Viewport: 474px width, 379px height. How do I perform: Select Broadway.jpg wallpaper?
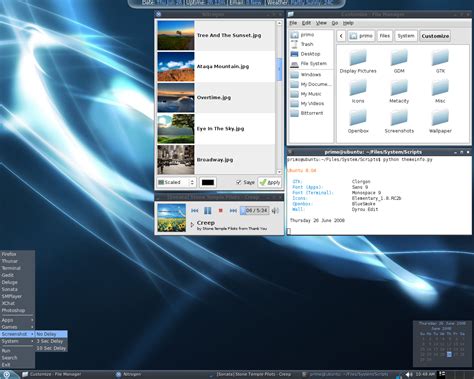(x=216, y=160)
